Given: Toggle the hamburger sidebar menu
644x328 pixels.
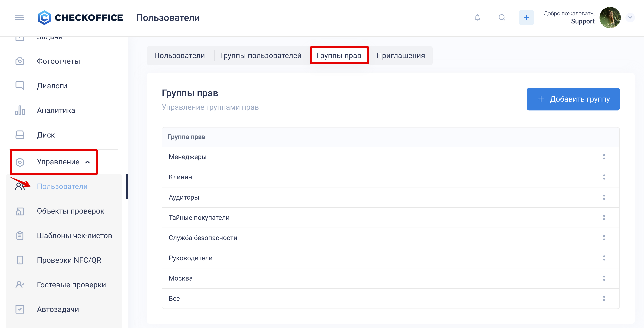Looking at the screenshot, I should click(x=19, y=18).
